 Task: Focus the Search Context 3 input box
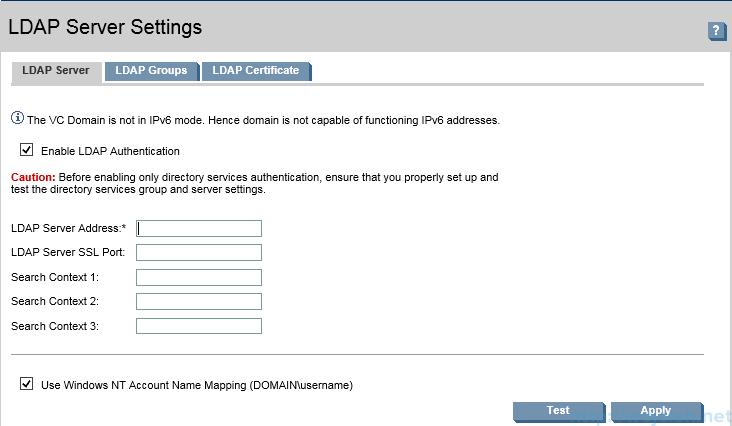(199, 326)
